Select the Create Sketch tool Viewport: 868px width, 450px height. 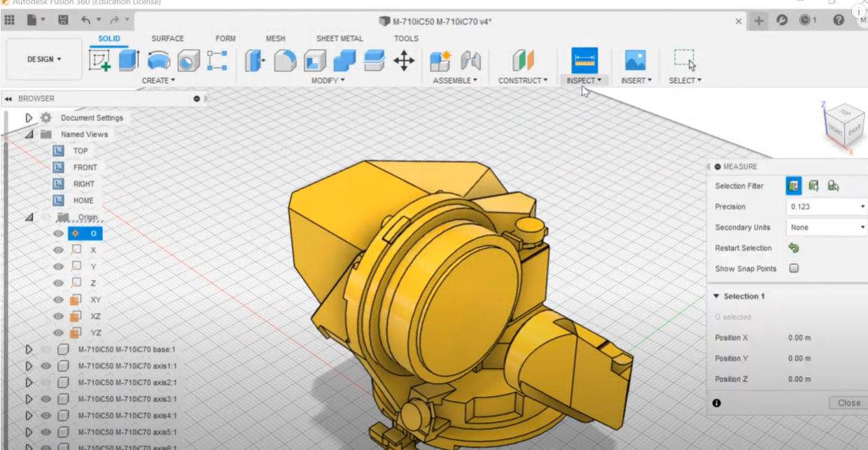click(100, 62)
